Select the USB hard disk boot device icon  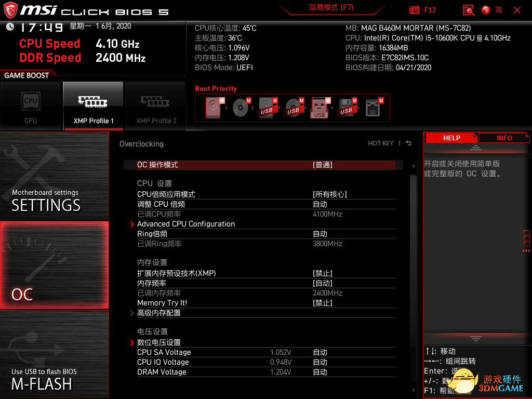pos(268,108)
